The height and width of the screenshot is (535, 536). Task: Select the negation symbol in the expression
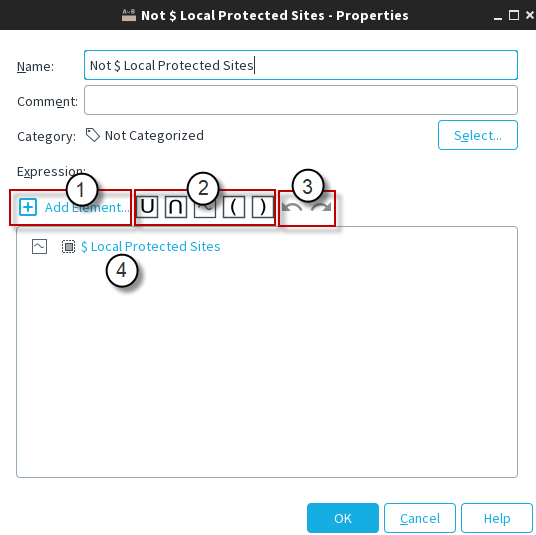tap(39, 246)
